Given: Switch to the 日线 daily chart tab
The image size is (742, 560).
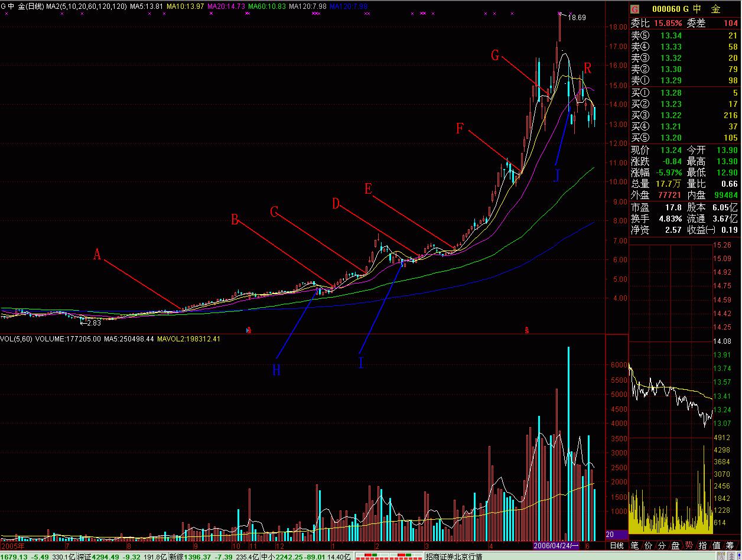Looking at the screenshot, I should (x=616, y=545).
